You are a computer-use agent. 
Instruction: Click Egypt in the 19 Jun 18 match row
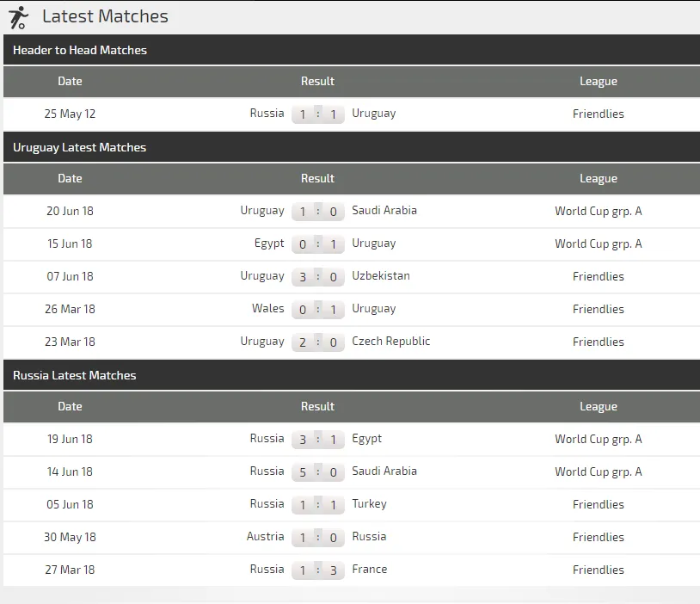pyautogui.click(x=366, y=439)
